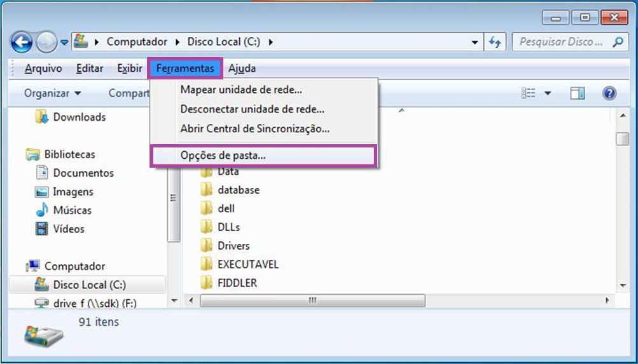Click file list vertical scrollbar up arrow

[x=623, y=116]
